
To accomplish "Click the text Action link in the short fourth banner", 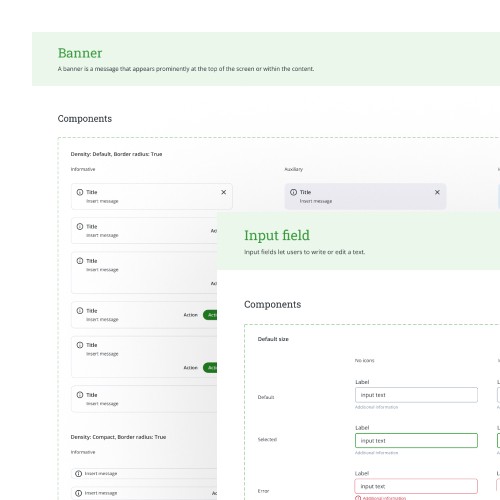I will [191, 315].
